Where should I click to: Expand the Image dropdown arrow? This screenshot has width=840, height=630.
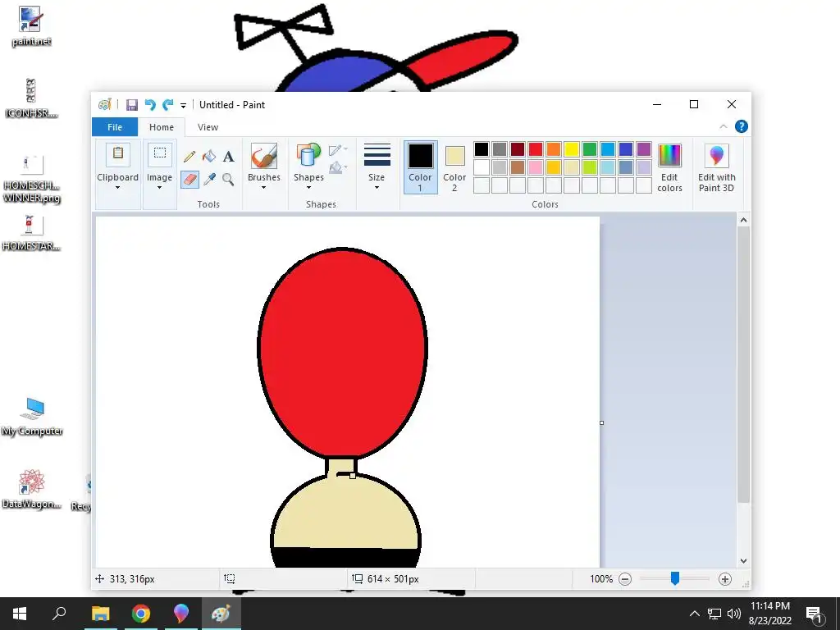click(x=159, y=188)
